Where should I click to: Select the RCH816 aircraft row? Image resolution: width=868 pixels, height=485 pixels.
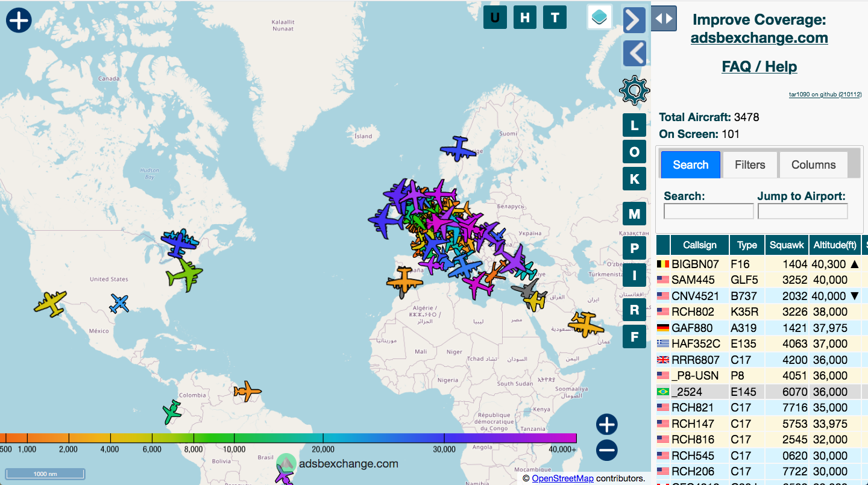tap(762, 439)
